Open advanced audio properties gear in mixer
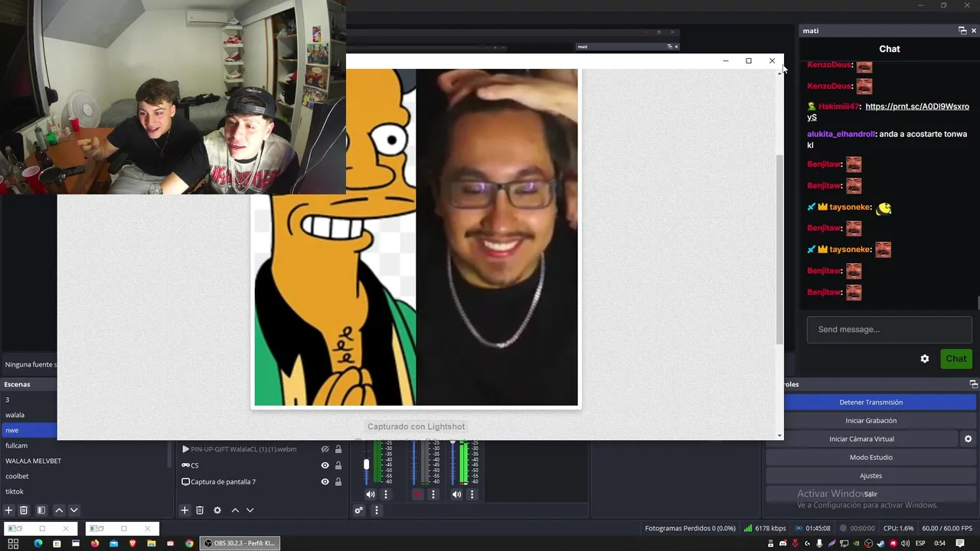Image resolution: width=980 pixels, height=551 pixels. [358, 510]
